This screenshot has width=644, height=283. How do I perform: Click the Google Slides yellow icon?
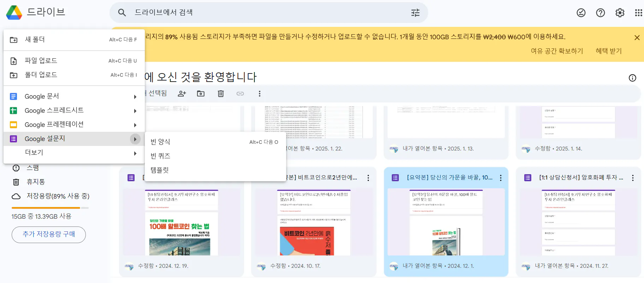pos(13,125)
